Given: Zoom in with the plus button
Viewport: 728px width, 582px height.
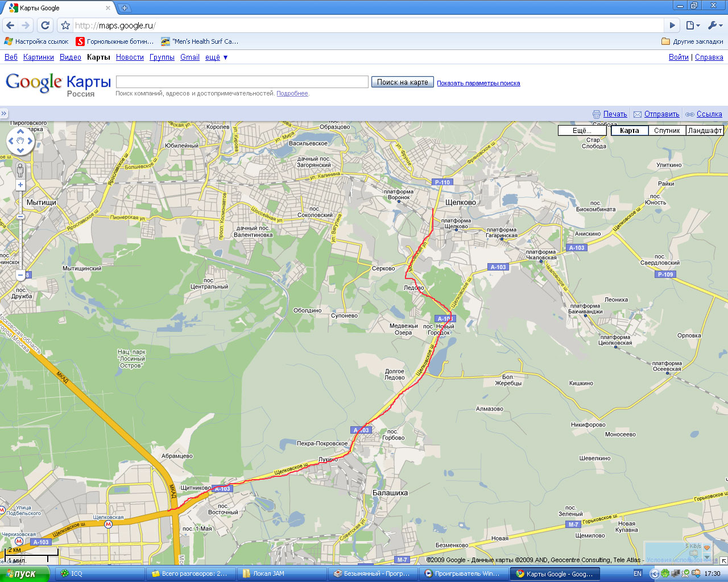Looking at the screenshot, I should [20, 185].
